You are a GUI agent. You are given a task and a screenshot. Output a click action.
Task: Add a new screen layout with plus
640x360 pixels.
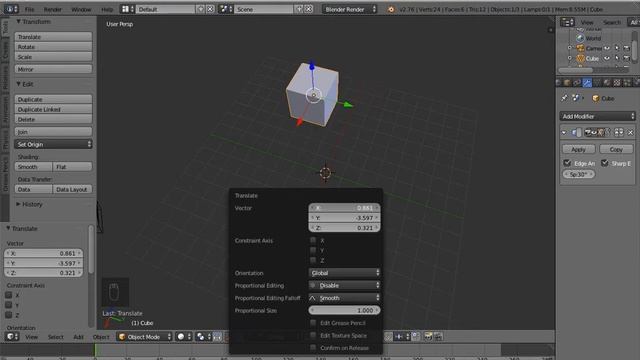pos(200,9)
